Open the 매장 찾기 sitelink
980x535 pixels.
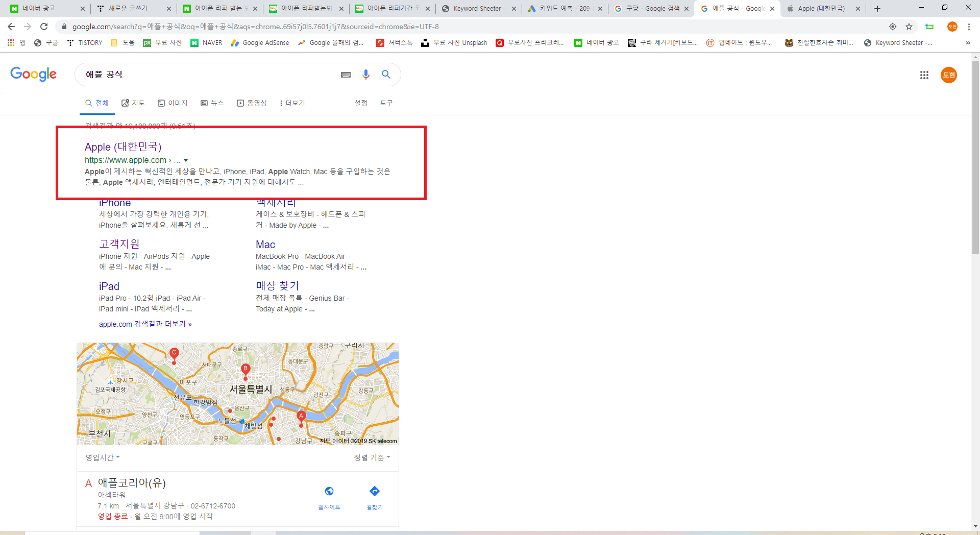click(277, 286)
